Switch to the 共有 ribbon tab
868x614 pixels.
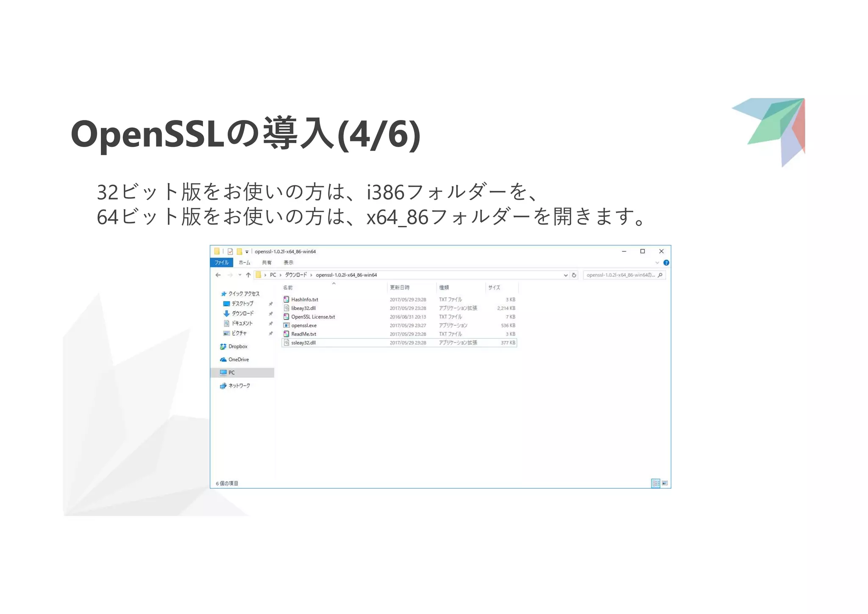[267, 262]
